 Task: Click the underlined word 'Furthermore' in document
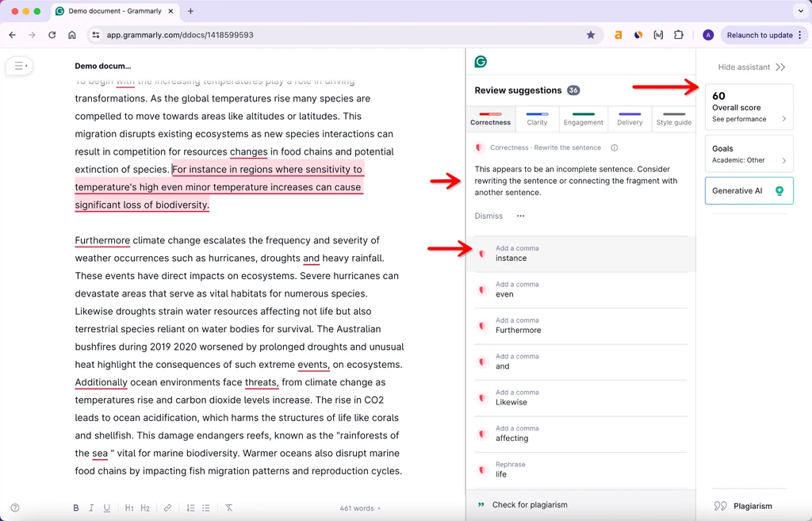coord(102,240)
